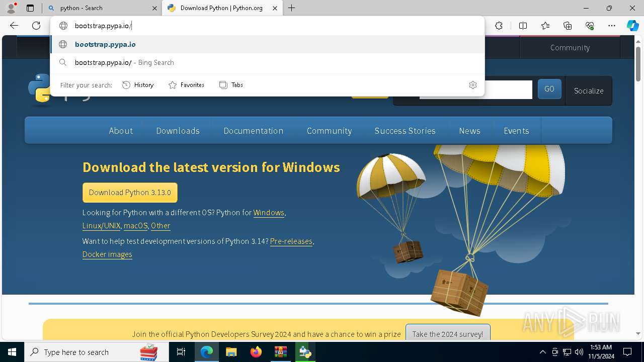The height and width of the screenshot is (362, 644).
Task: Open the Socialize menu
Action: point(589,91)
